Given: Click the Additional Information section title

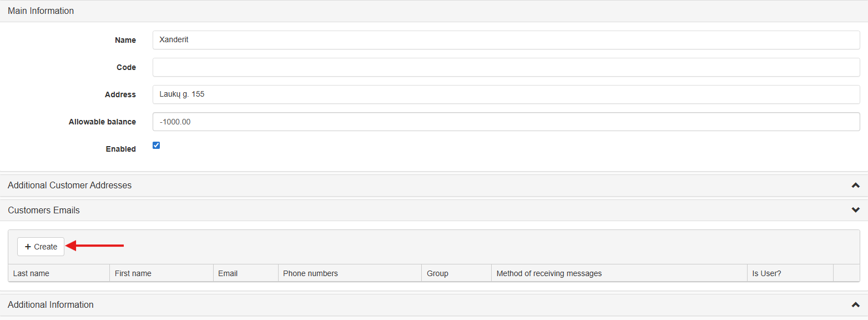Looking at the screenshot, I should pyautogui.click(x=51, y=305).
